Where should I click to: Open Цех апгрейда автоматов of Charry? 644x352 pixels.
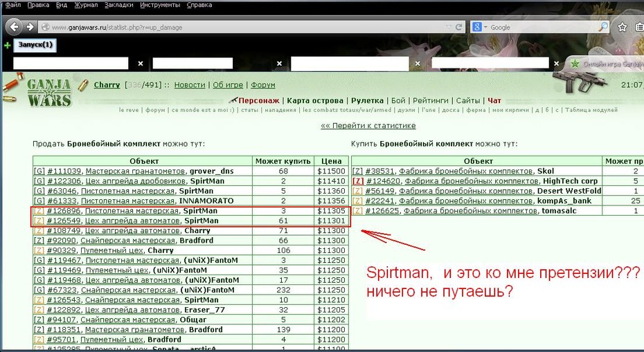[132, 230]
